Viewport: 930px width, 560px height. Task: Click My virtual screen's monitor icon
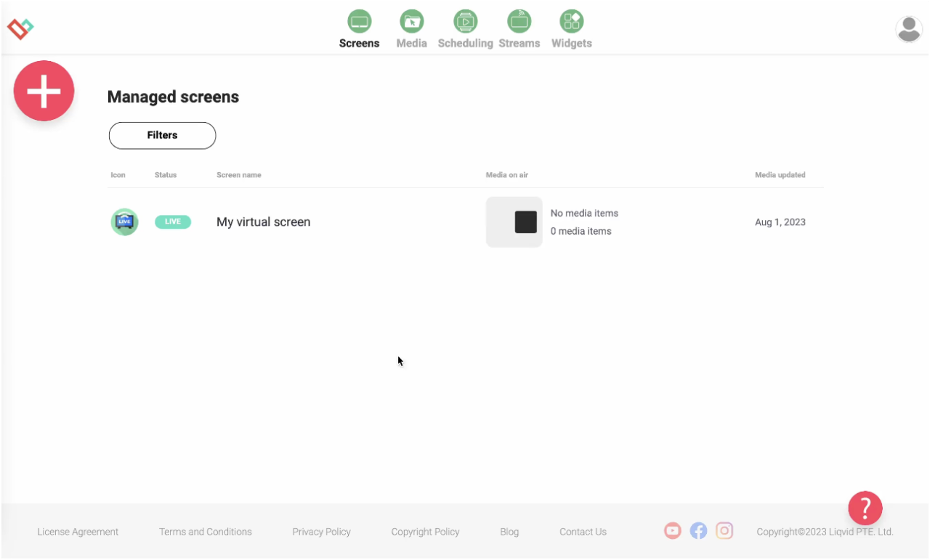tap(124, 222)
